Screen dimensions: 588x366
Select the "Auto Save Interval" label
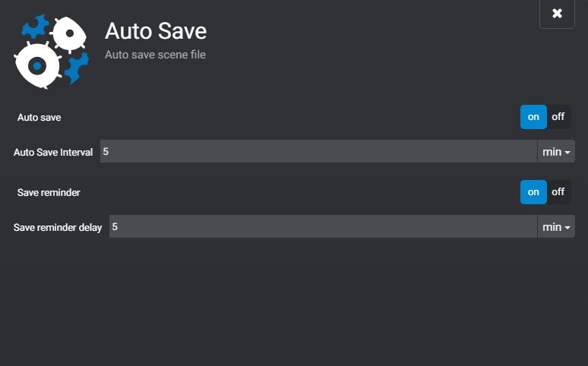pyautogui.click(x=53, y=152)
